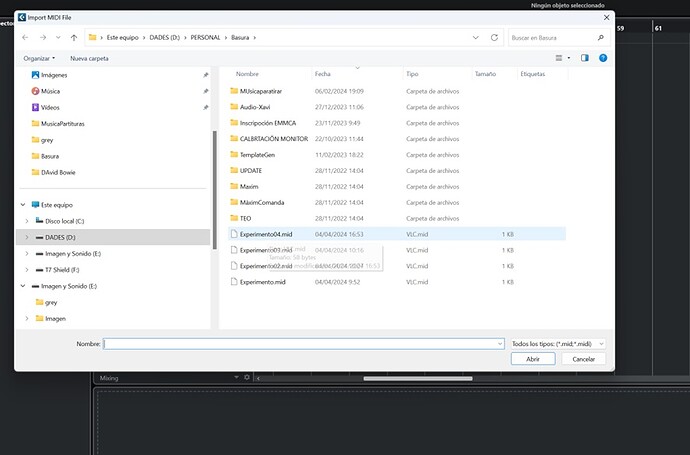The width and height of the screenshot is (690, 455).
Task: Select file Experimento04.mid
Action: pyautogui.click(x=397, y=234)
